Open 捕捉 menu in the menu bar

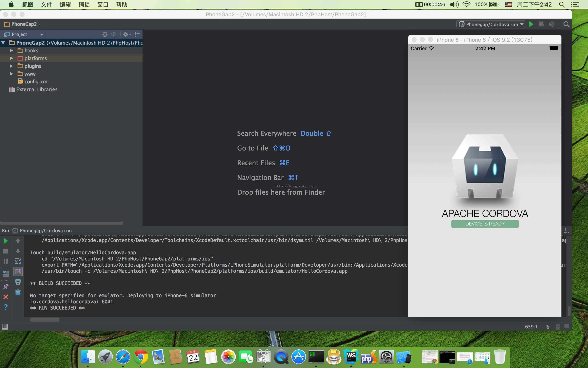(x=84, y=4)
